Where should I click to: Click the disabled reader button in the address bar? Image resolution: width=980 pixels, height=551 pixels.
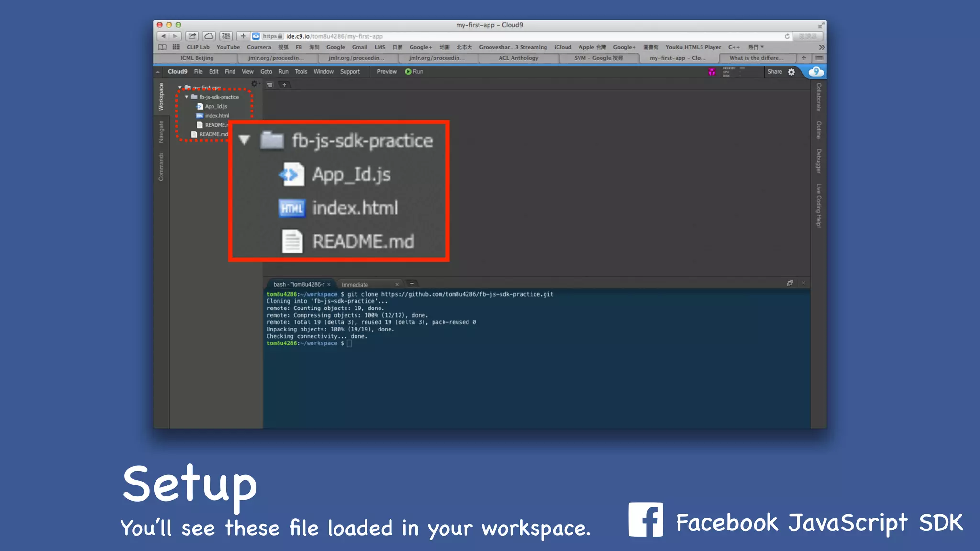(x=808, y=36)
